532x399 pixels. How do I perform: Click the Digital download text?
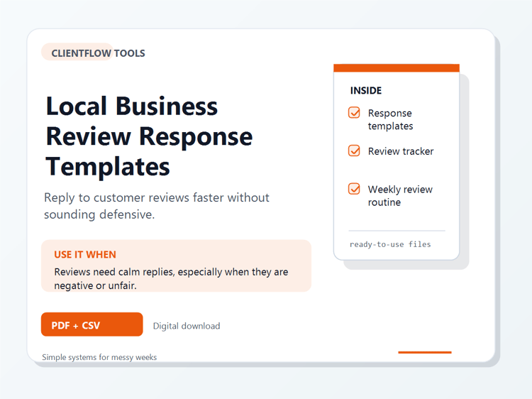(x=187, y=326)
